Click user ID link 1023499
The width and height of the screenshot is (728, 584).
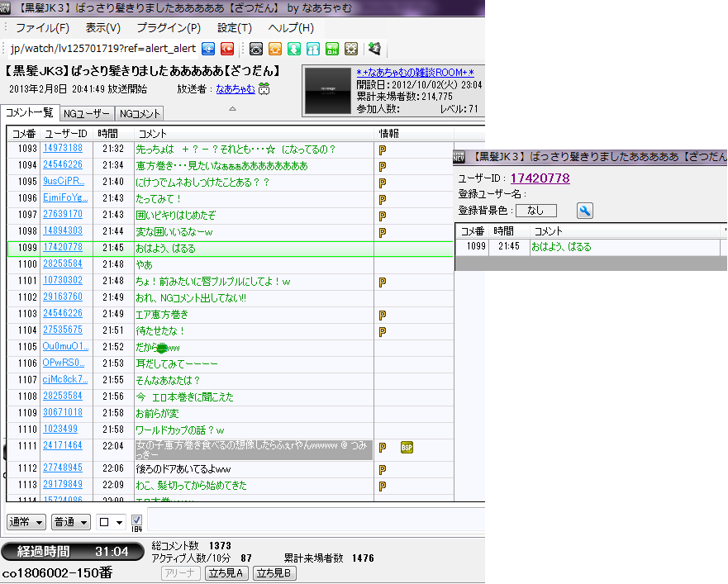tap(60, 429)
